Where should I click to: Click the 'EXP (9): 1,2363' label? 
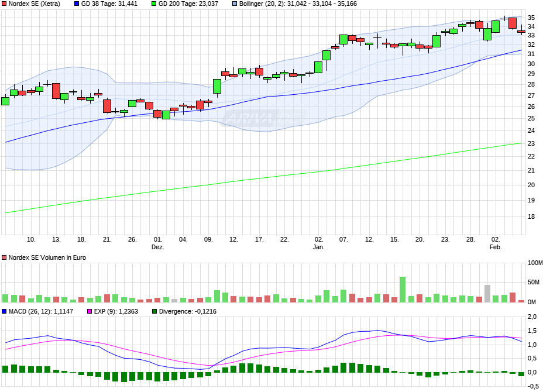[116, 311]
